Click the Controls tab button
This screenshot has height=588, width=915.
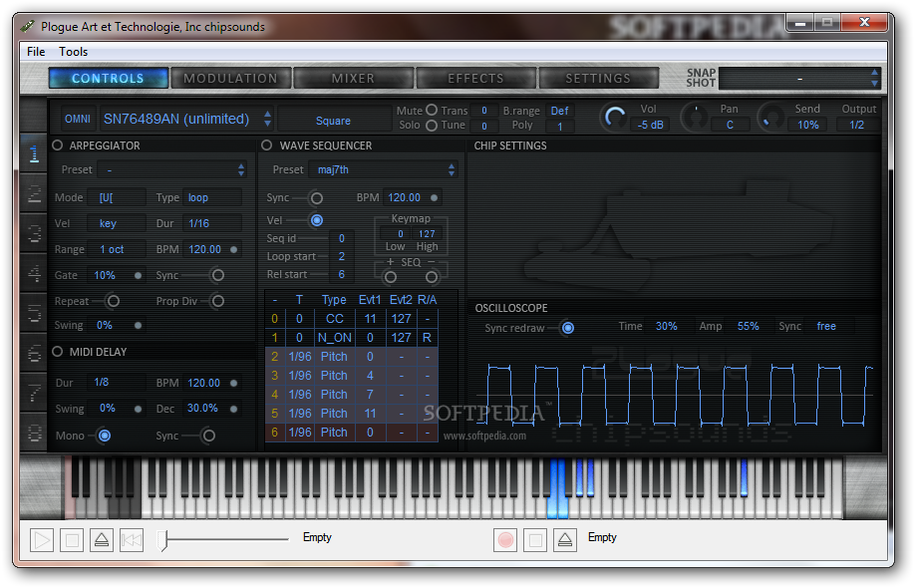click(108, 78)
